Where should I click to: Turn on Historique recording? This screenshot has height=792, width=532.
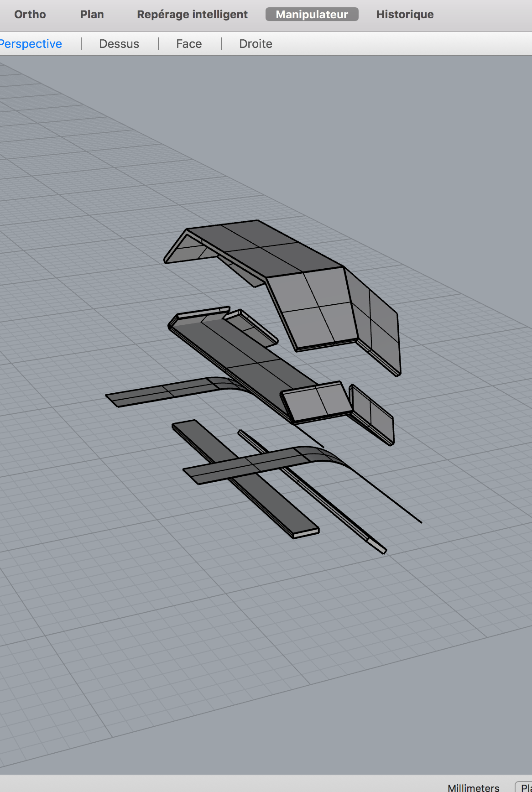pyautogui.click(x=405, y=15)
